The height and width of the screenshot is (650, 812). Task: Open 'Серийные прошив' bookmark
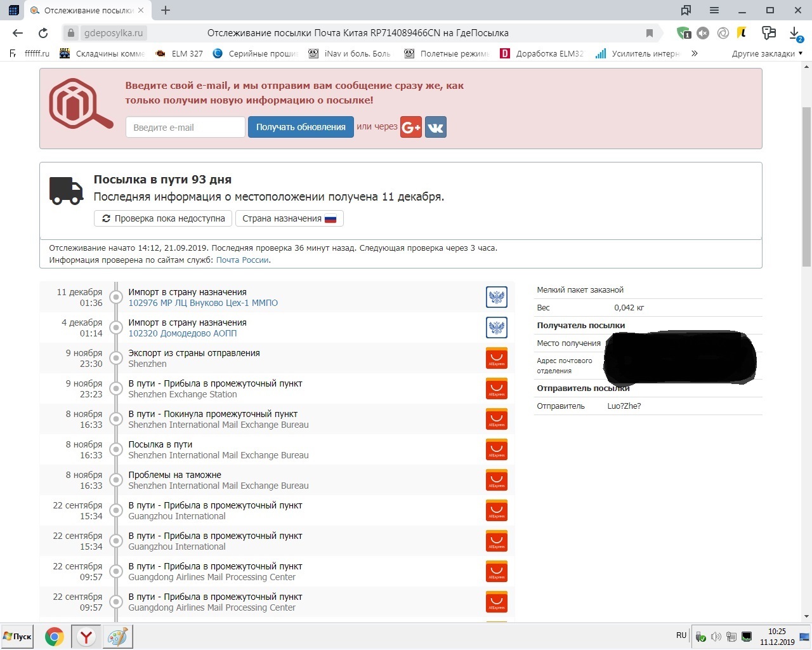[256, 54]
